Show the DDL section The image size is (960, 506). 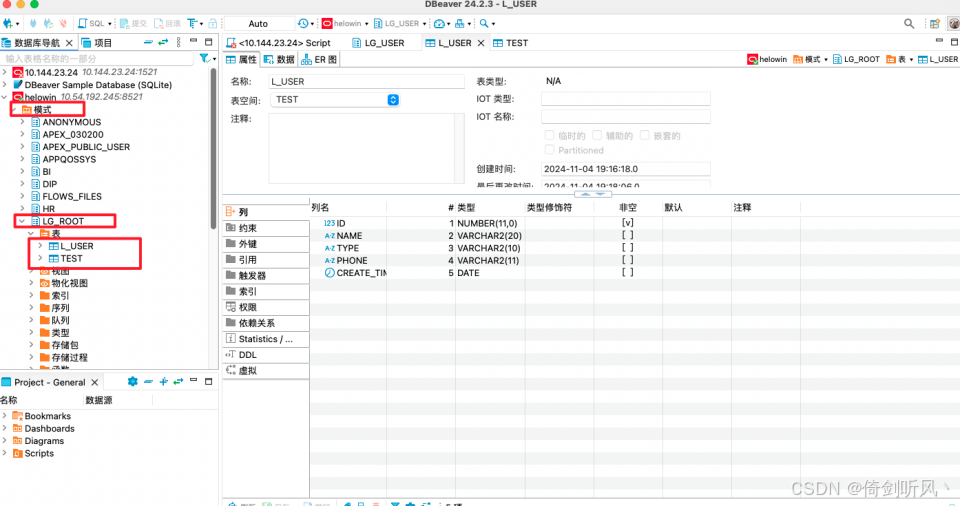pyautogui.click(x=266, y=355)
